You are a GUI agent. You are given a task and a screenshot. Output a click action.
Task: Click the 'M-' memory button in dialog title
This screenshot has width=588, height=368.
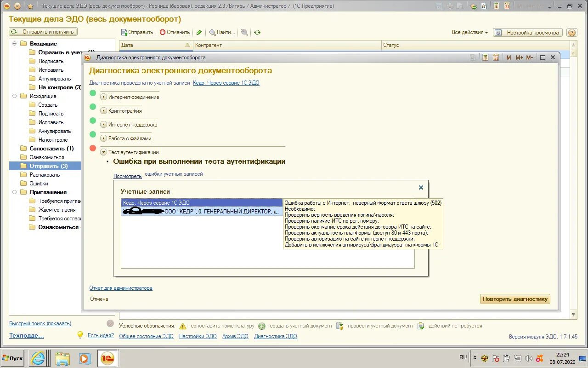(x=530, y=57)
